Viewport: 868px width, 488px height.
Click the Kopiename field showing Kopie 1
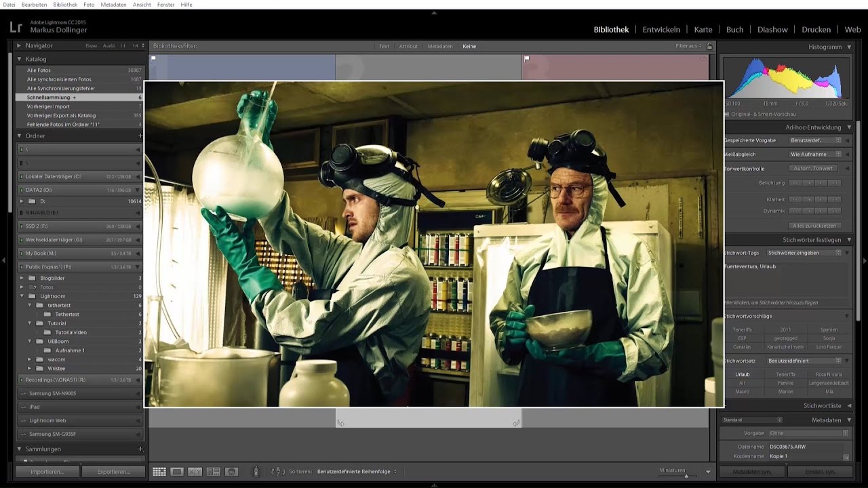tap(805, 456)
